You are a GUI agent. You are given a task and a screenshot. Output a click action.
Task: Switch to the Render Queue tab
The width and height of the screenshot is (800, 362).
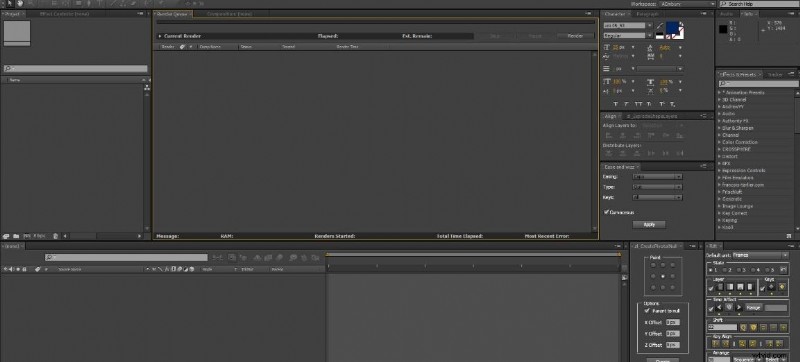tap(172, 14)
